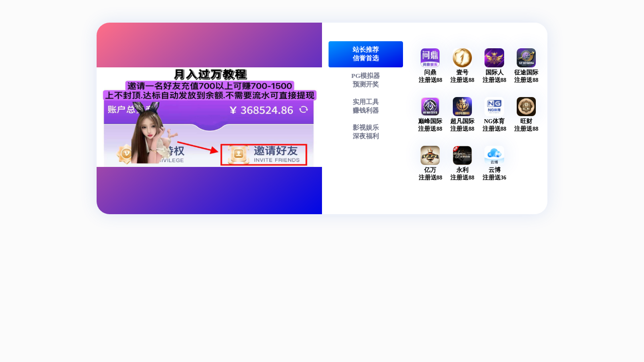Click the 亿万 注册送88 text link
This screenshot has height=362, width=644.
430,174
